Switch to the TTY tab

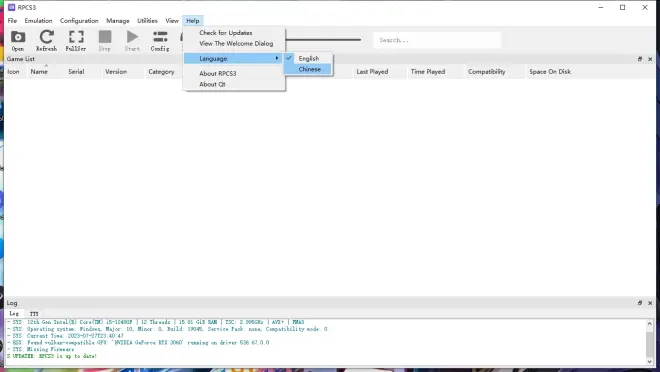(x=34, y=314)
